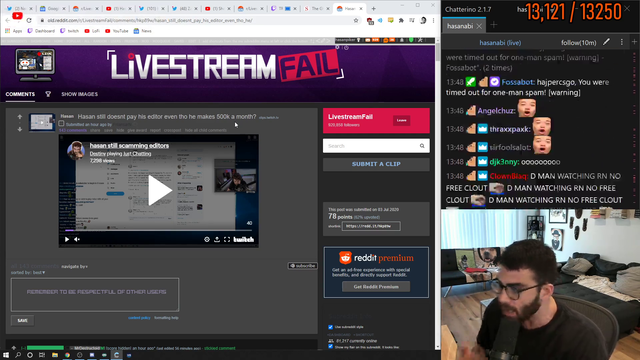Toggle 'Use subreddit style' checkbox

331,327
